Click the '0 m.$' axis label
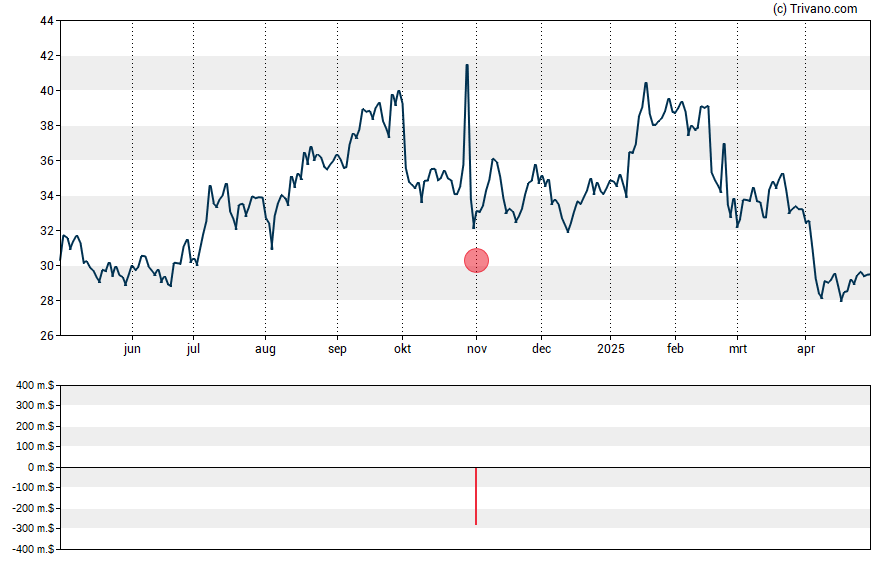Viewport: 888px width, 565px height. coord(41,467)
